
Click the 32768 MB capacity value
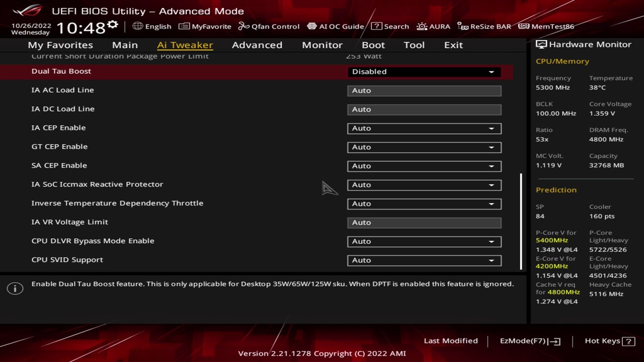tap(606, 165)
